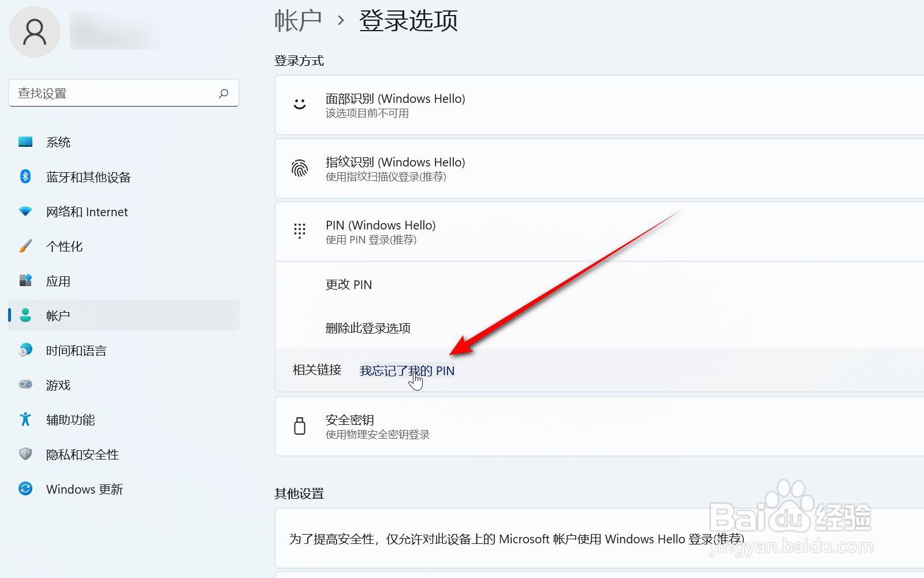Screen dimensions: 924x578
Task: Click the PIN keypad dots icon
Action: 300,231
